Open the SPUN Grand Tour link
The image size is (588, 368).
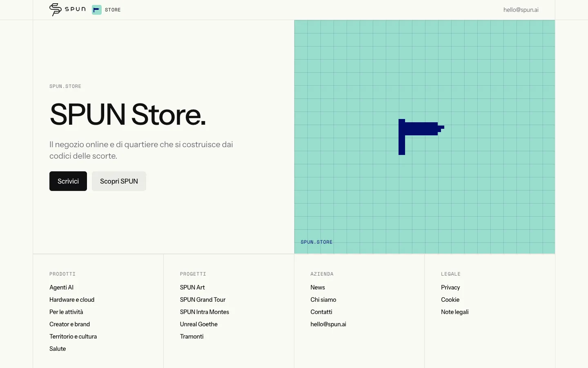click(203, 300)
